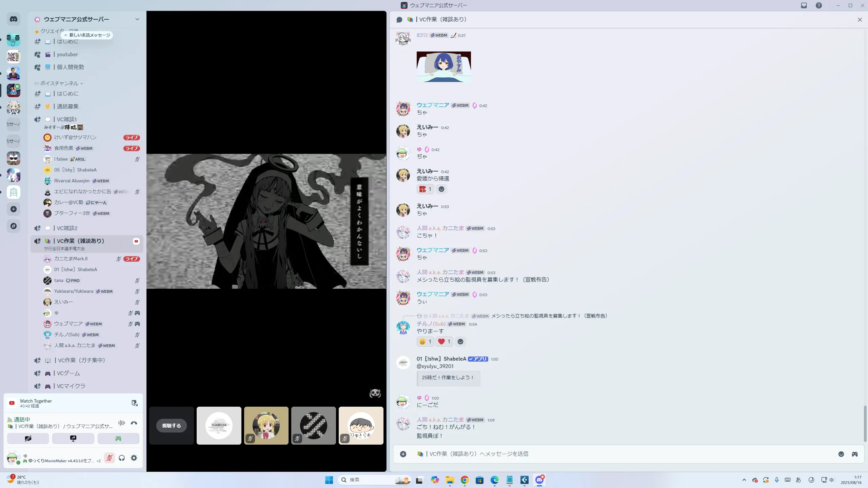The height and width of the screenshot is (488, 868).
Task: Open the discover servers compass icon
Action: click(14, 226)
